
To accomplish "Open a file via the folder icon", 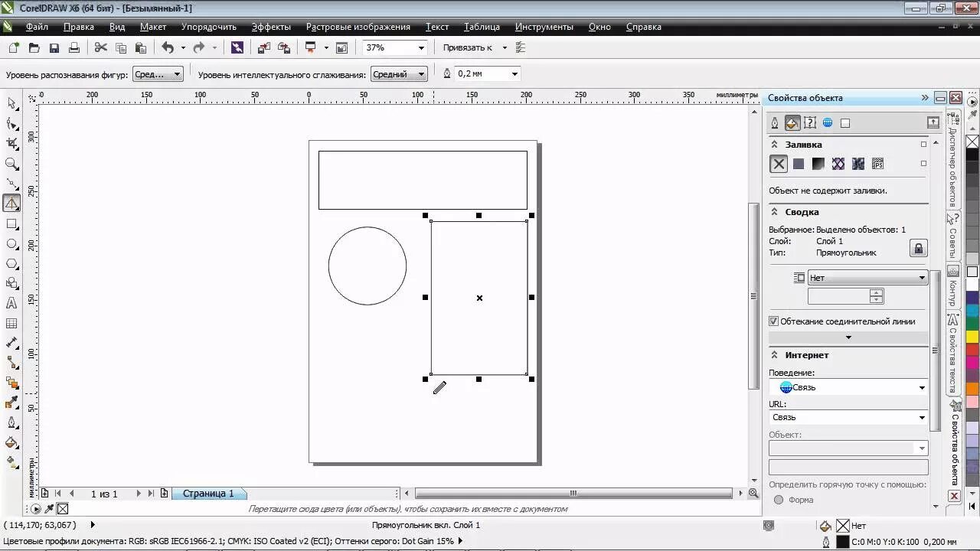I will (34, 47).
